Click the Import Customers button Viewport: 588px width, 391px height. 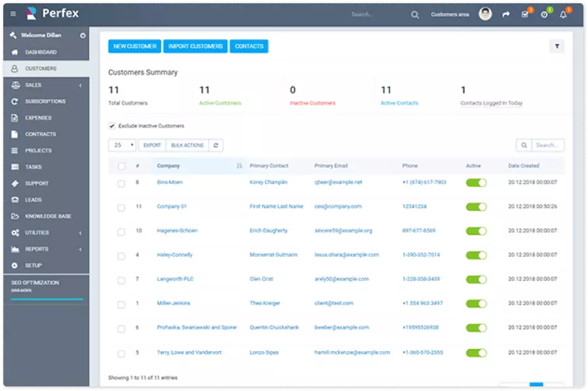pos(195,46)
